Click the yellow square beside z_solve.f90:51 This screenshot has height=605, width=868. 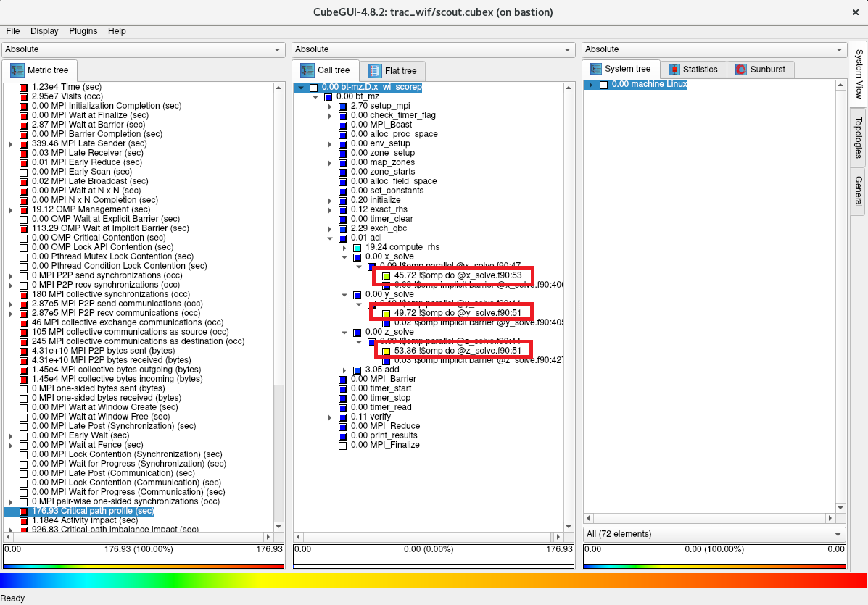(387, 351)
